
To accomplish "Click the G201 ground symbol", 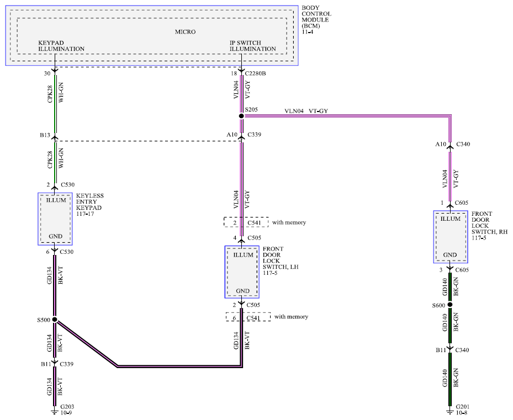I will [450, 411].
